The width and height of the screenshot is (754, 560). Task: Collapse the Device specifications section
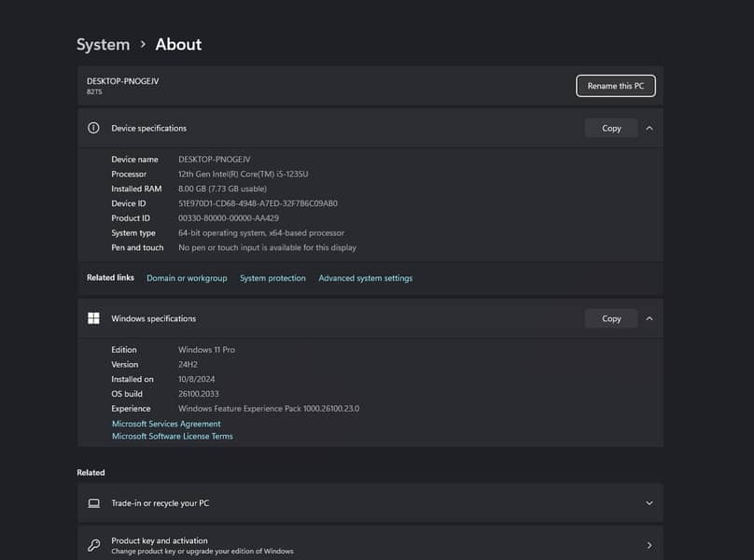coord(649,128)
